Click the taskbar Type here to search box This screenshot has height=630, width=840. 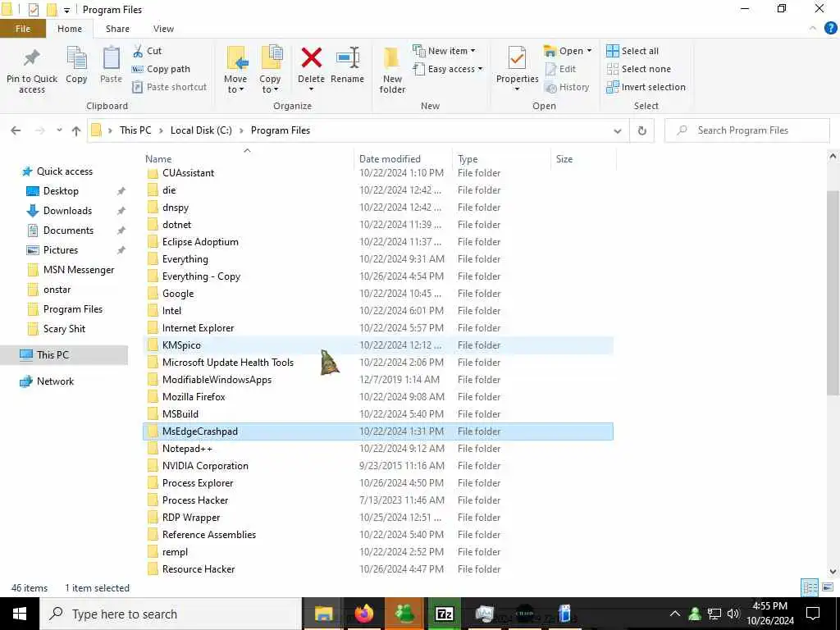point(171,614)
